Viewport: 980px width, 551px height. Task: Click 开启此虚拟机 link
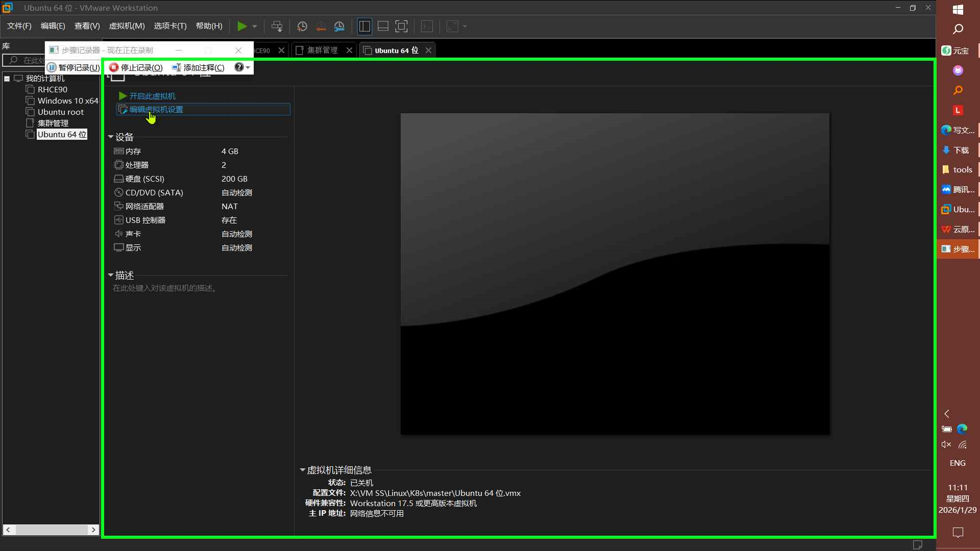pyautogui.click(x=152, y=96)
